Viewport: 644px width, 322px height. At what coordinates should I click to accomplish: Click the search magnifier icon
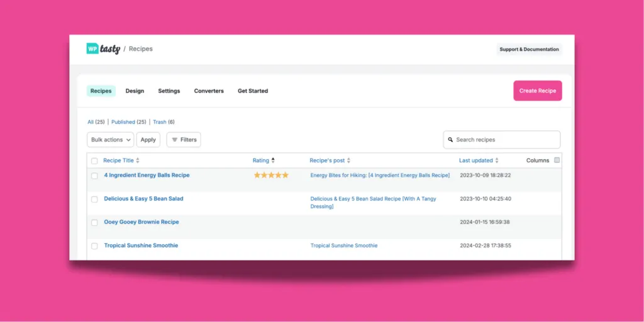pos(450,140)
